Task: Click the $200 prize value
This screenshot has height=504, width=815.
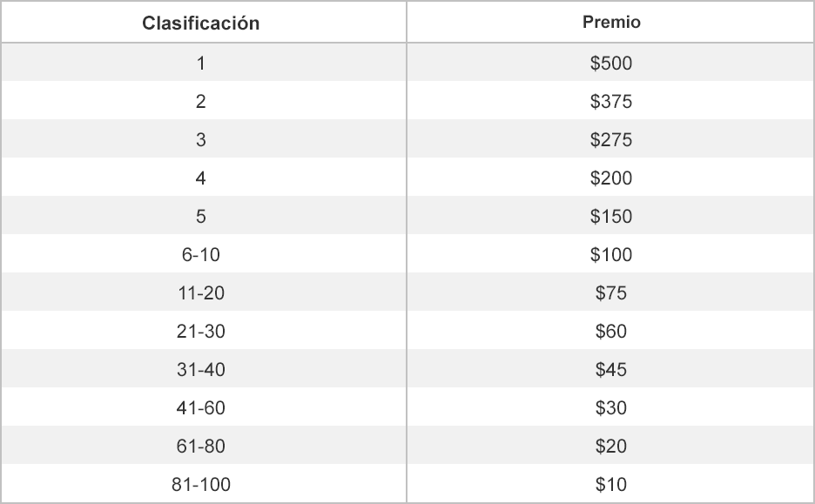Action: point(611,178)
